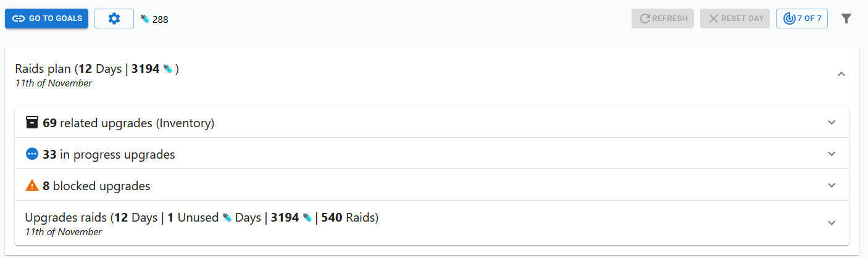The width and height of the screenshot is (868, 258).
Task: Click the Reset Day button
Action: [735, 19]
